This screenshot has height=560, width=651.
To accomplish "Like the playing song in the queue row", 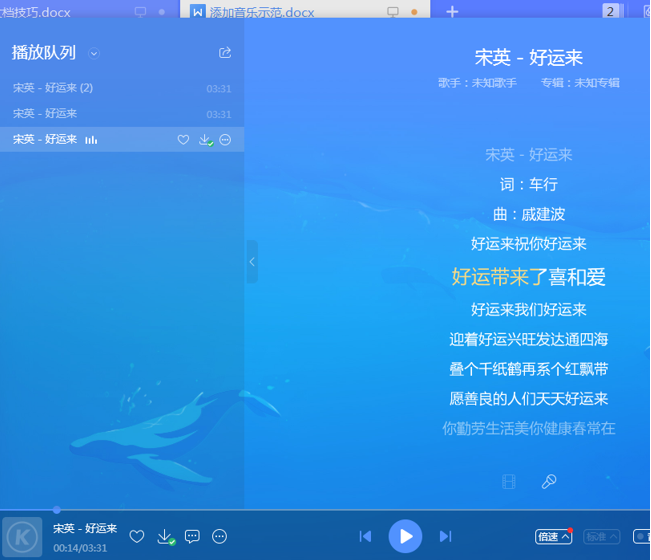I will tap(183, 140).
